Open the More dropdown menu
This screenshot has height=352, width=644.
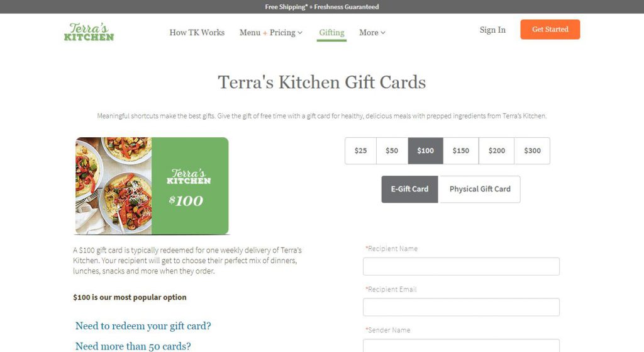[372, 33]
